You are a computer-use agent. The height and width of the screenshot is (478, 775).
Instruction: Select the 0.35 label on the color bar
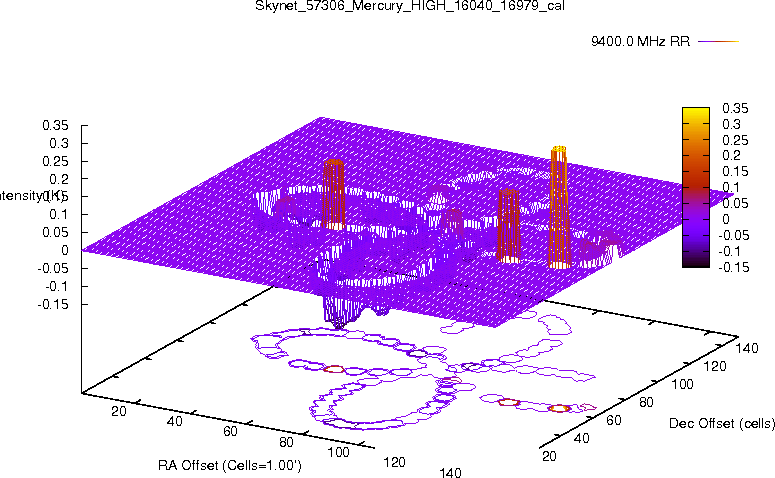coord(735,108)
